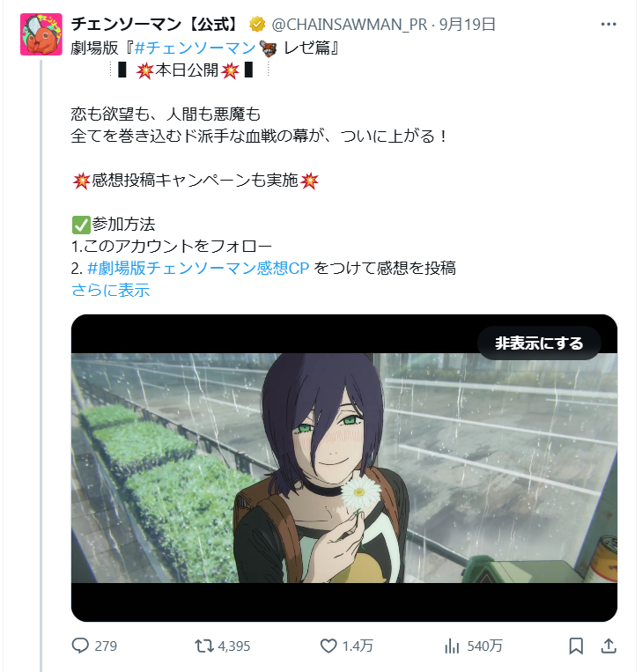The image size is (642, 672).
Task: Open the Chainsaw Man profile avatar
Action: (41, 34)
